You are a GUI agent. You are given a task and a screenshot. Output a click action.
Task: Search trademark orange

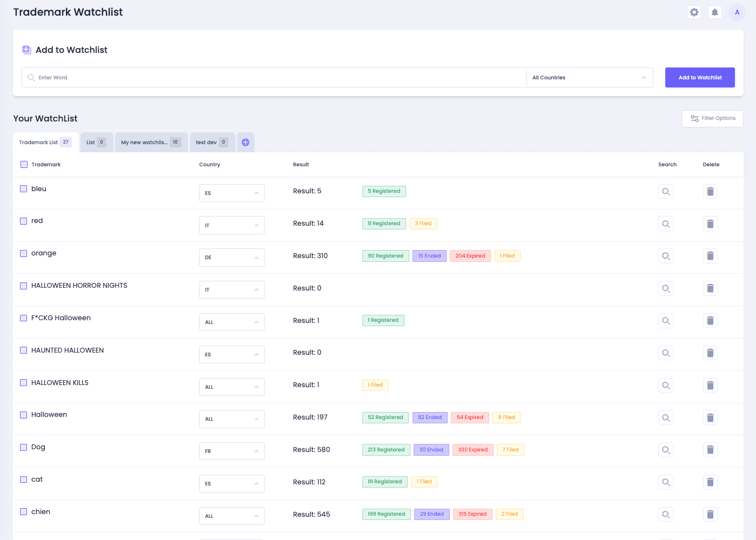pyautogui.click(x=666, y=256)
